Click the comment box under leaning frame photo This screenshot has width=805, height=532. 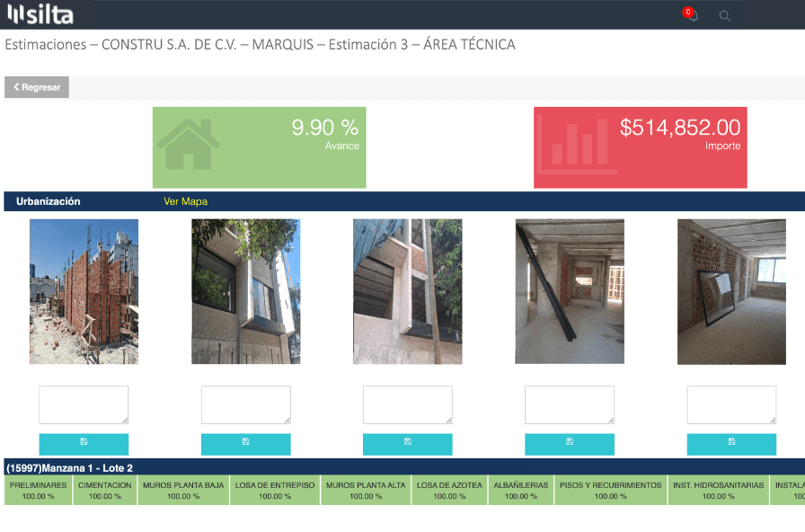(731, 404)
